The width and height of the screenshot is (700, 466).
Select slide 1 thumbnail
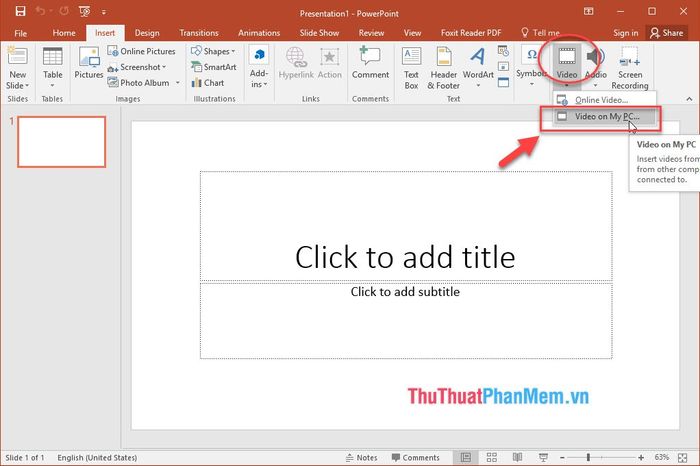tap(62, 142)
